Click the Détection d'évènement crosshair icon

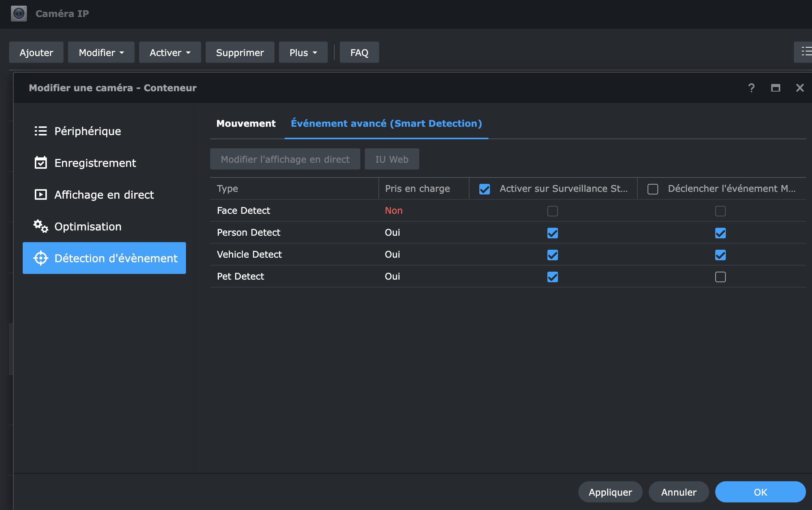[x=40, y=258]
